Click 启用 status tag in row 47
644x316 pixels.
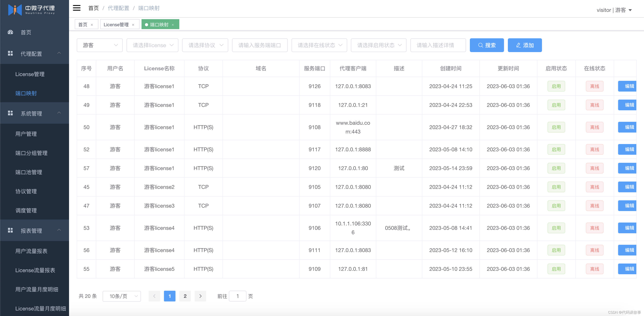[x=556, y=206]
